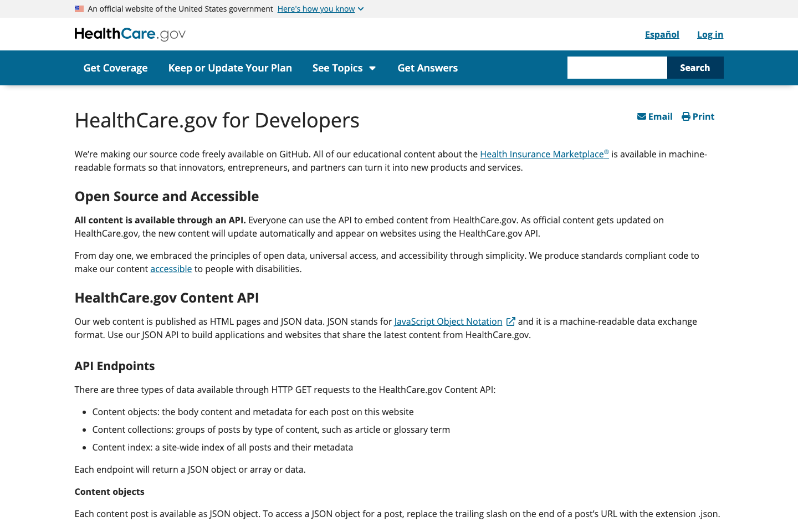This screenshot has width=798, height=532.
Task: Switch site language to Español
Action: (662, 34)
